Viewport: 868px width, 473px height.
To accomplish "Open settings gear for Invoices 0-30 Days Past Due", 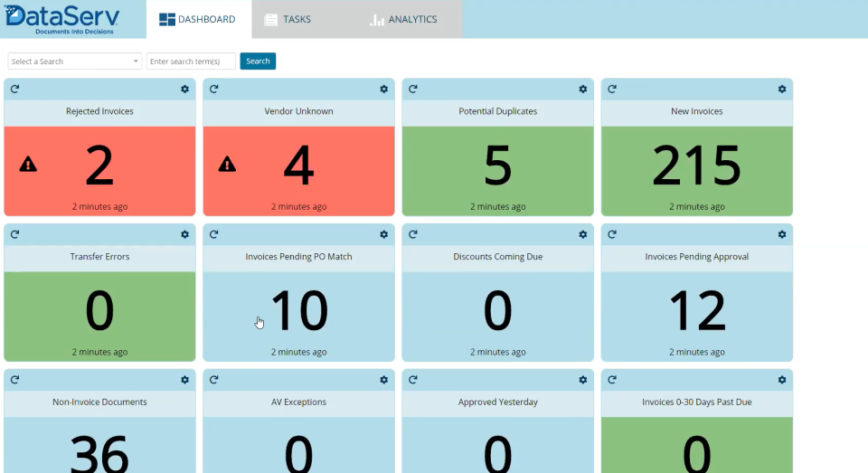I will pos(781,380).
